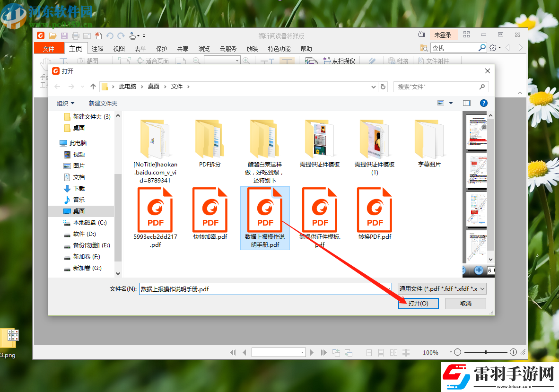Click the blue Help question mark icon
Image resolution: width=559 pixels, height=392 pixels.
(484, 103)
